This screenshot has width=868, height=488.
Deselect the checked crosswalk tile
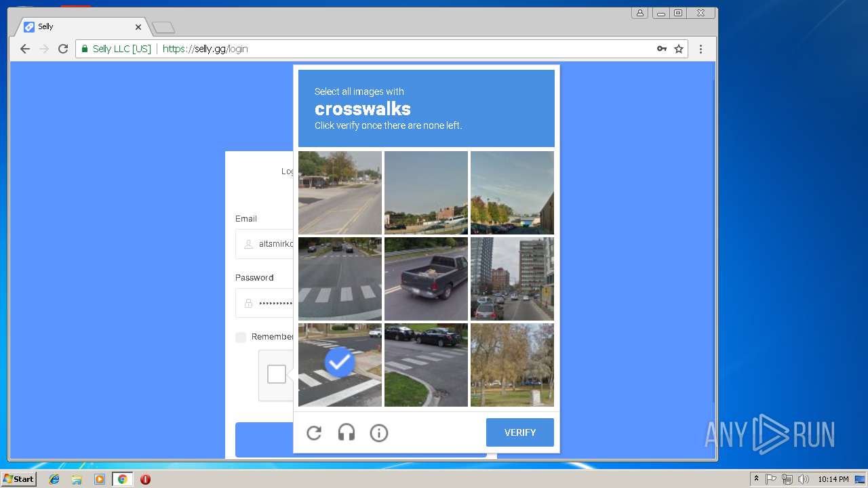340,365
